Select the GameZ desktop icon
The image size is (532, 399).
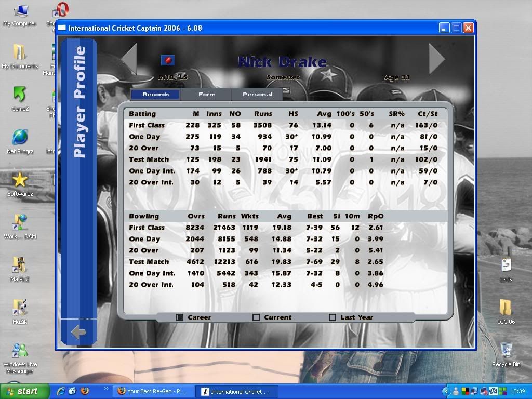pyautogui.click(x=20, y=99)
